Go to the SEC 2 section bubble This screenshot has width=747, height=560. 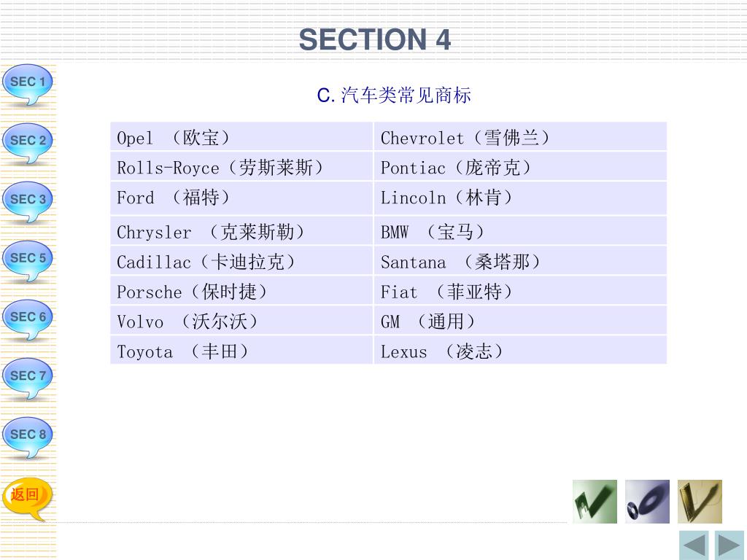28,142
